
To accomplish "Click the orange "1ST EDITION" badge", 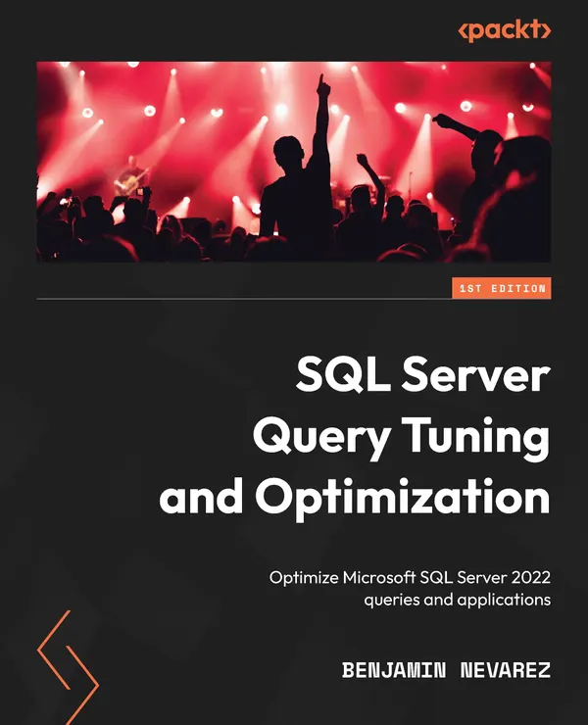I will [x=502, y=288].
